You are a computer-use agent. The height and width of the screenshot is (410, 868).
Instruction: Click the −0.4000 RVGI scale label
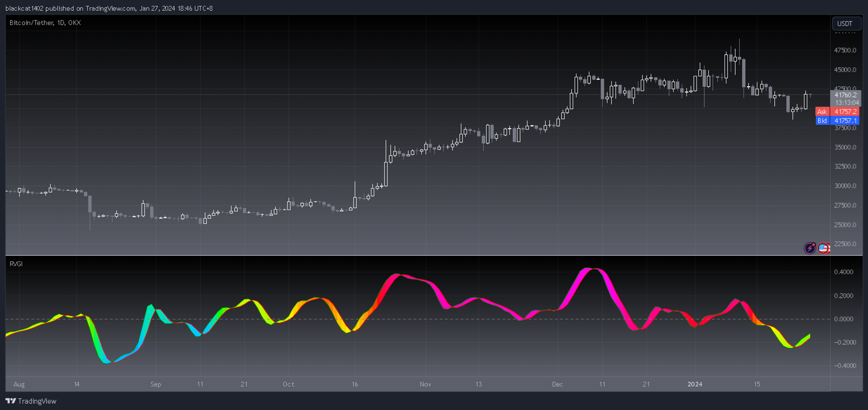[845, 366]
